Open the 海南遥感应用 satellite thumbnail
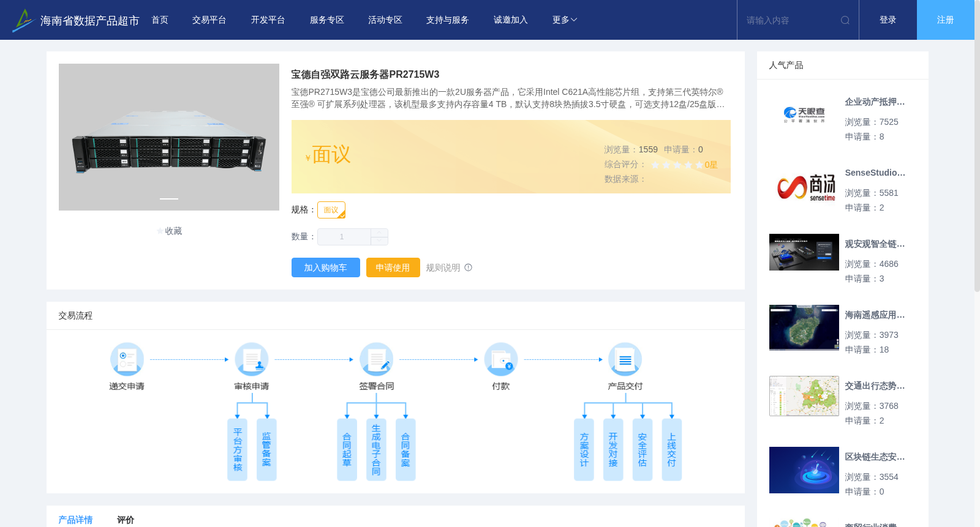Viewport: 980px width, 527px height. [804, 327]
